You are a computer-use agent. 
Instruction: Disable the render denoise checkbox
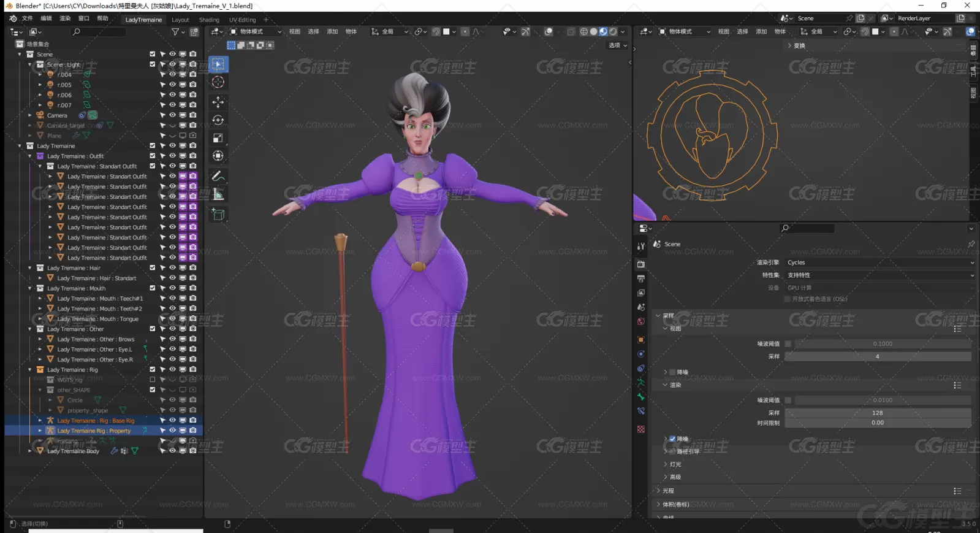(x=672, y=439)
